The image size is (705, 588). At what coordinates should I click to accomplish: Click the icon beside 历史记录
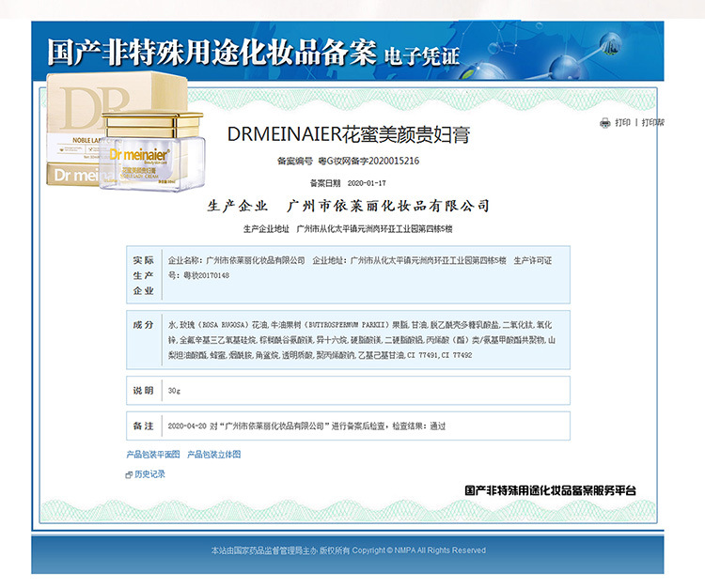pyautogui.click(x=129, y=474)
